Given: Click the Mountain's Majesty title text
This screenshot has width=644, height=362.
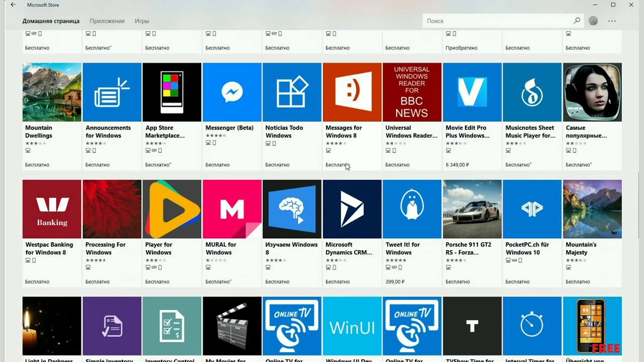Looking at the screenshot, I should tap(581, 248).
